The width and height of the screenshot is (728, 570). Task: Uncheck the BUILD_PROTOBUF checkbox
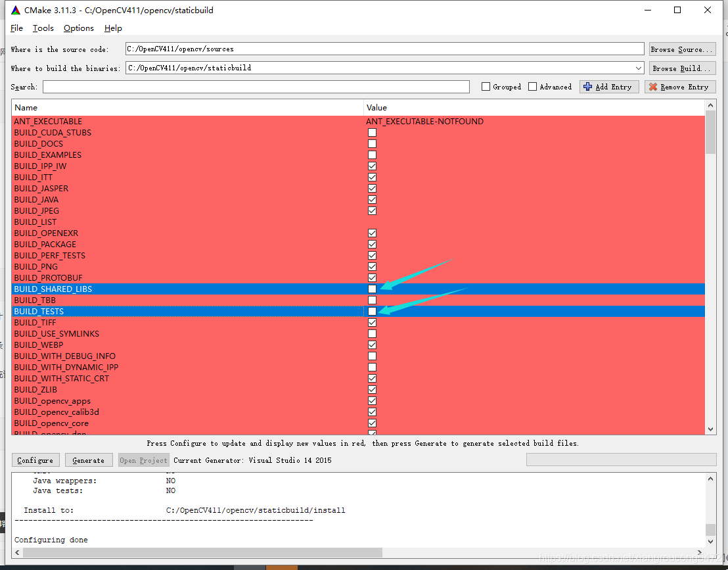[x=372, y=278]
